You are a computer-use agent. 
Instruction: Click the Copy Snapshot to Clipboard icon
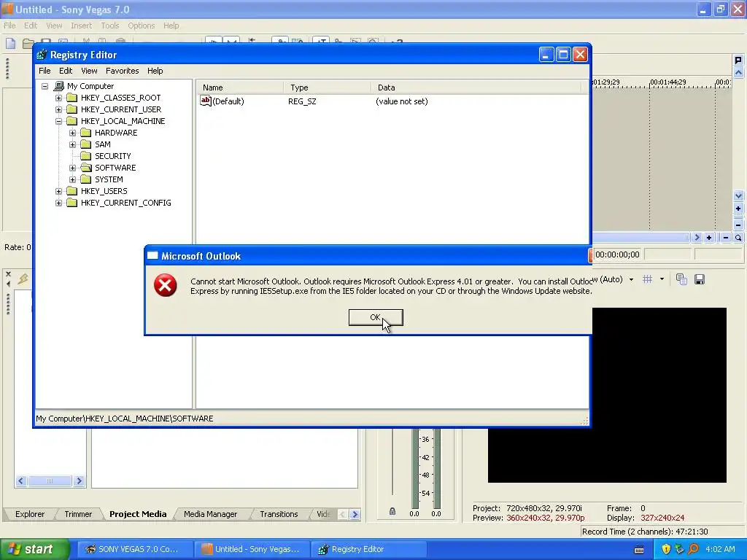point(682,279)
